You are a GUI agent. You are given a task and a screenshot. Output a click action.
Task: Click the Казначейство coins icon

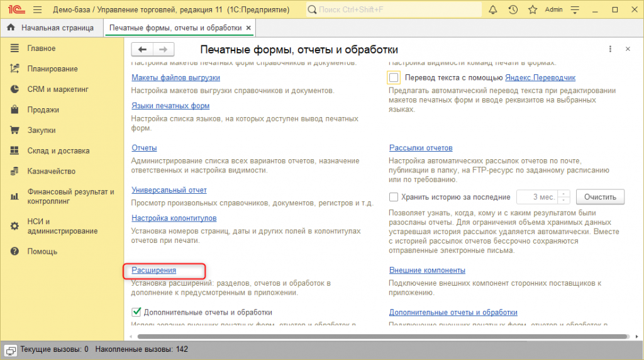tap(14, 171)
